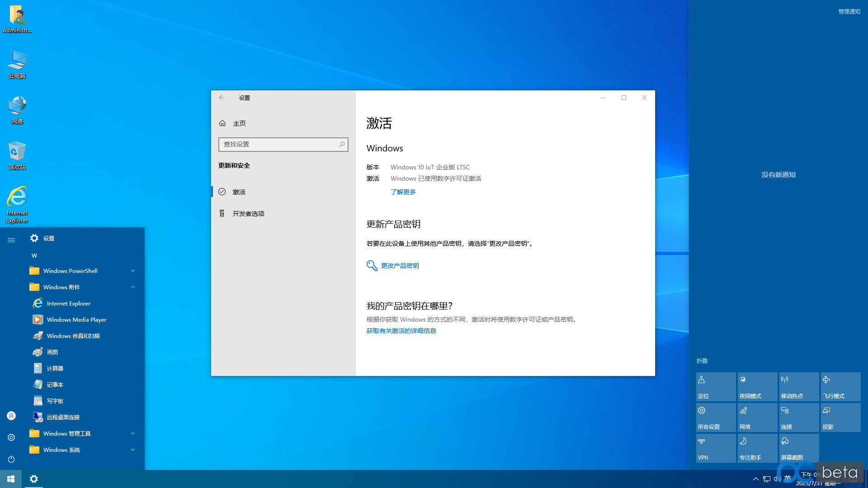Open 获取有关激活的详细信息 link
This screenshot has height=488, width=868.
coord(401,331)
